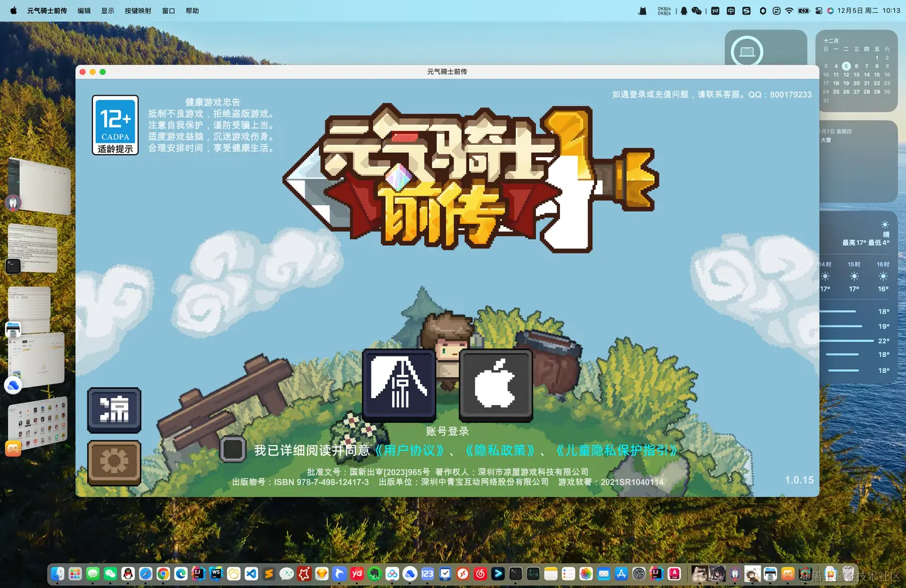Tick the agreement checkbox before 我已详细阅读并同意
The image size is (906, 588).
[x=233, y=450]
